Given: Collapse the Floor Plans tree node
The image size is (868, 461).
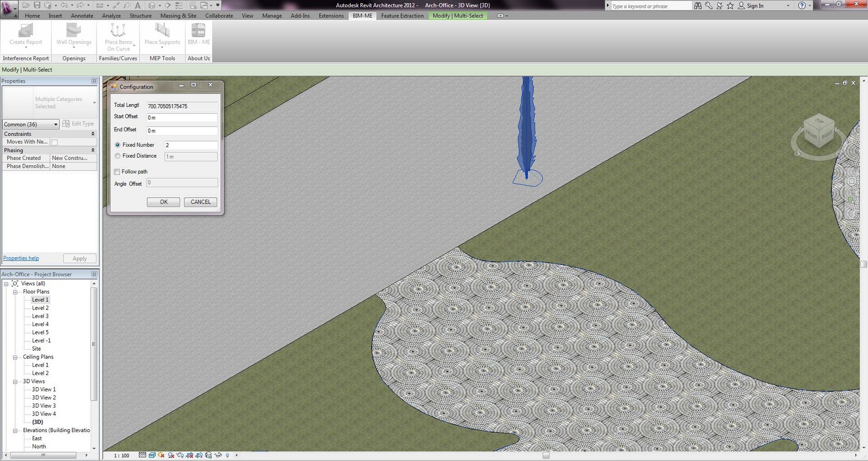Looking at the screenshot, I should 15,292.
